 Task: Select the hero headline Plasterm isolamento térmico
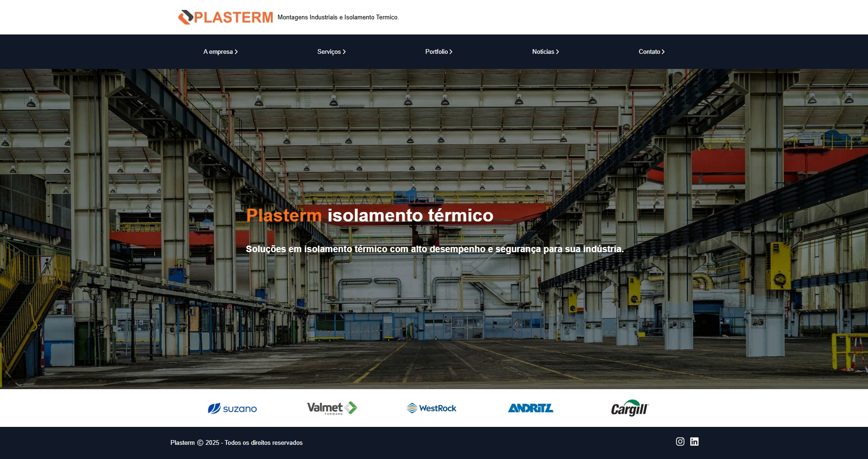[370, 216]
